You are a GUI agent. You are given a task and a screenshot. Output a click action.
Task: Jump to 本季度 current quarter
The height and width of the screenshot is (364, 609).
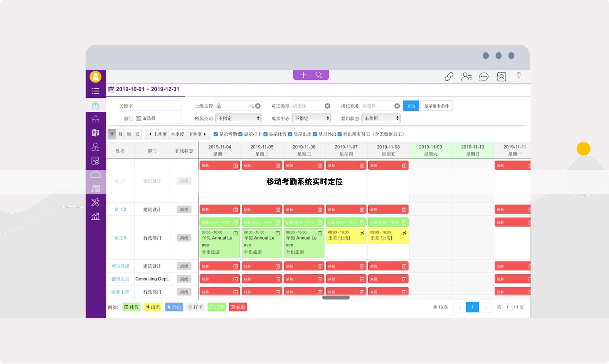177,134
